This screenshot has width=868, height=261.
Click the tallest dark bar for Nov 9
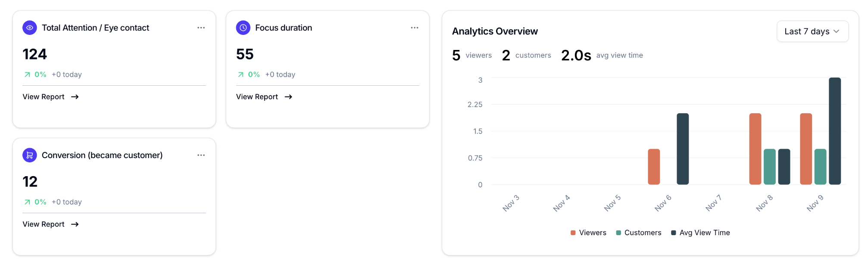point(835,131)
